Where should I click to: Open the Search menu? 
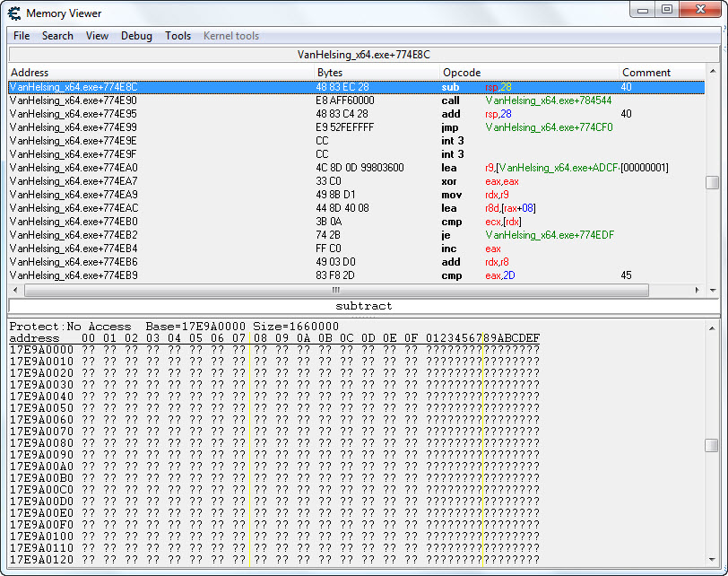coord(57,36)
